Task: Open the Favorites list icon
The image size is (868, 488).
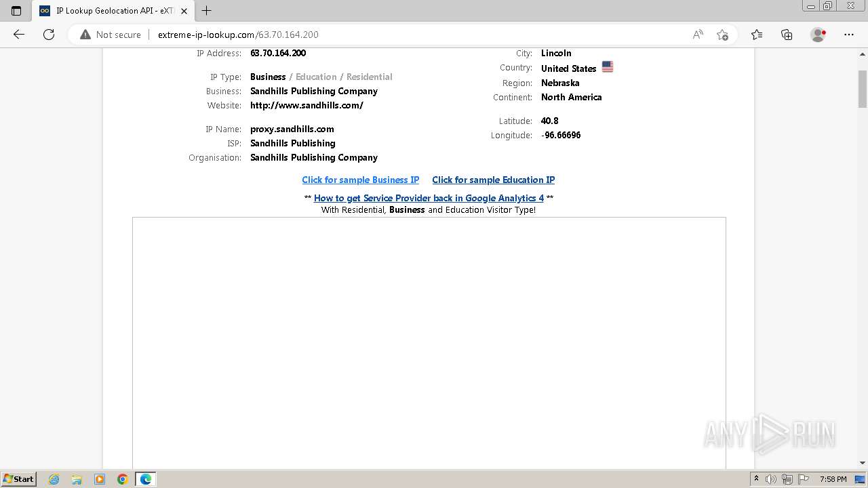Action: [757, 35]
